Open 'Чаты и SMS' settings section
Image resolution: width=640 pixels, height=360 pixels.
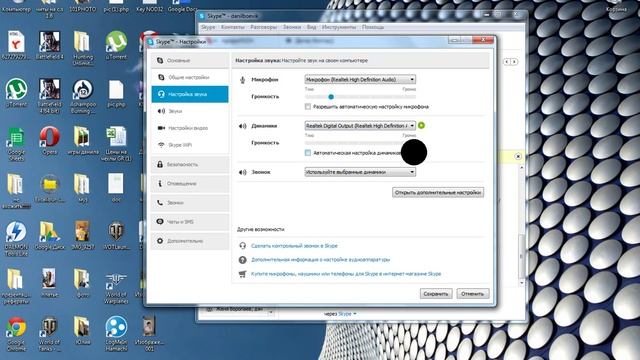(190, 222)
